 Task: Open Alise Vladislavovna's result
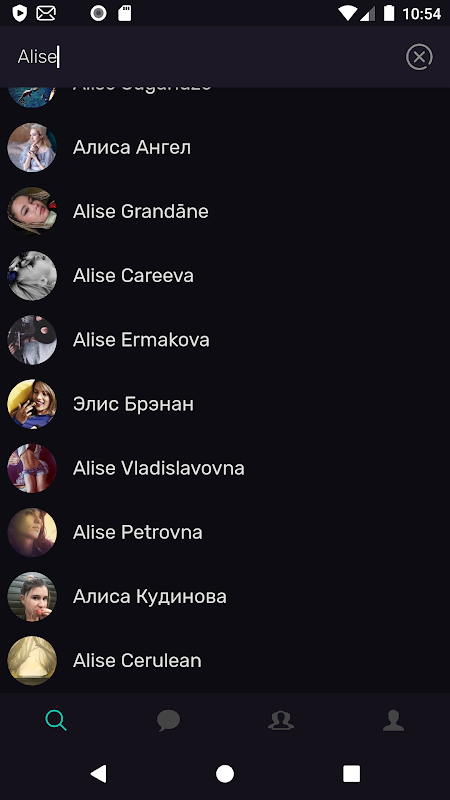pos(225,468)
